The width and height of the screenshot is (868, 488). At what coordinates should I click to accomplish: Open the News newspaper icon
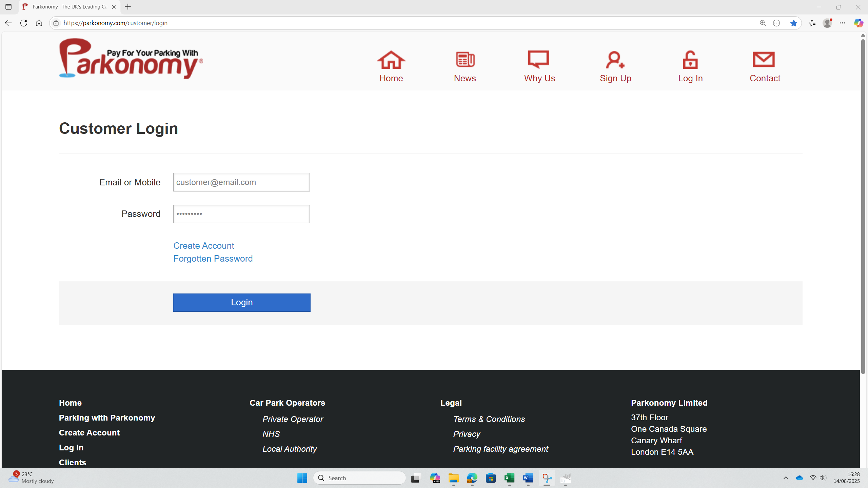coord(465,60)
